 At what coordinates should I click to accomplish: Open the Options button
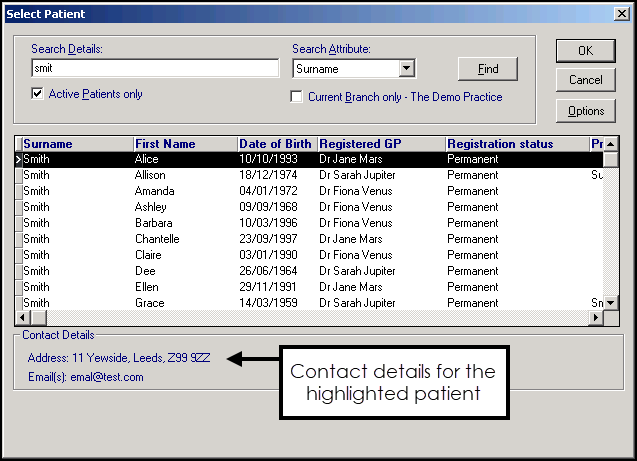coord(585,111)
